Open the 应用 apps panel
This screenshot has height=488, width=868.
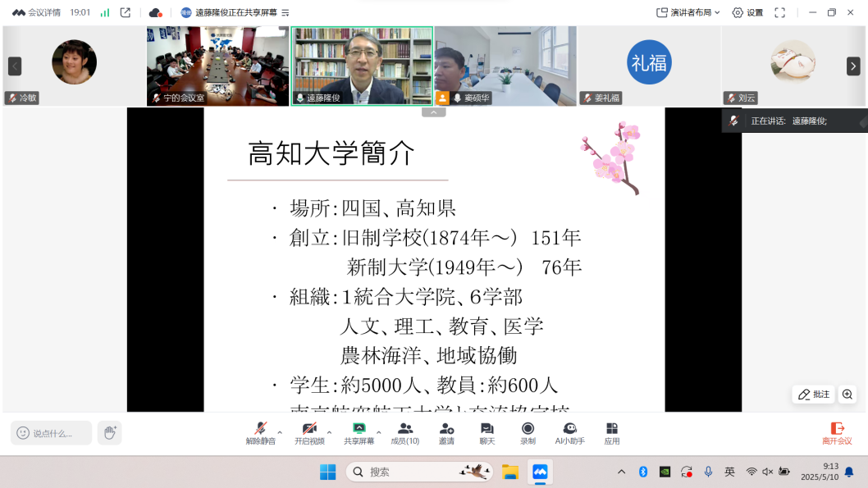[612, 432]
